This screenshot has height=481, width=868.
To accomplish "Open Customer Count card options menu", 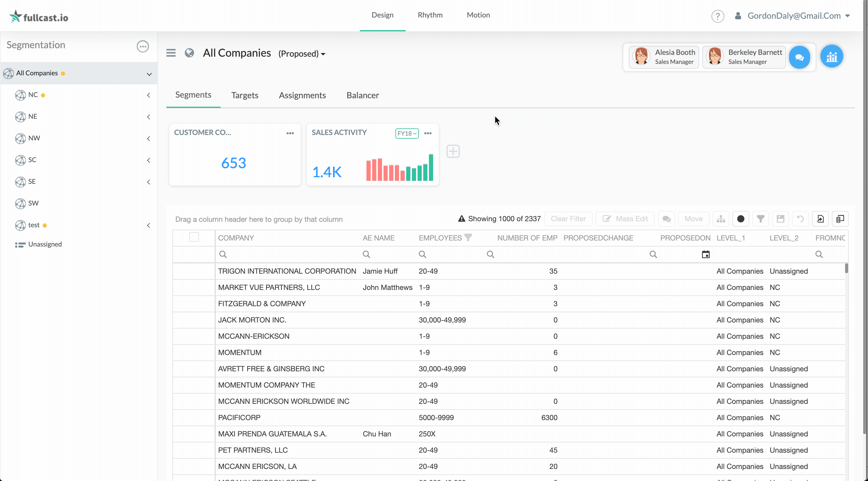I will 290,134.
